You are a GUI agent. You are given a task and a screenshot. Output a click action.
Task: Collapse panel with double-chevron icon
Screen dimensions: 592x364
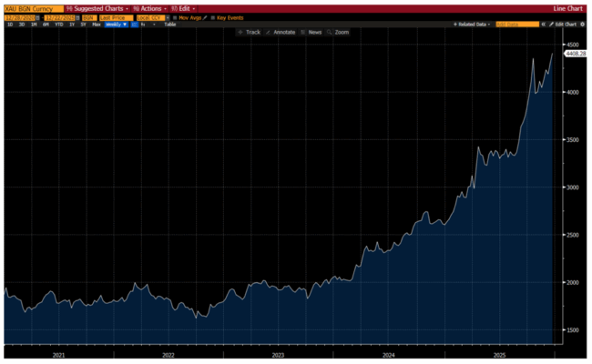point(545,24)
